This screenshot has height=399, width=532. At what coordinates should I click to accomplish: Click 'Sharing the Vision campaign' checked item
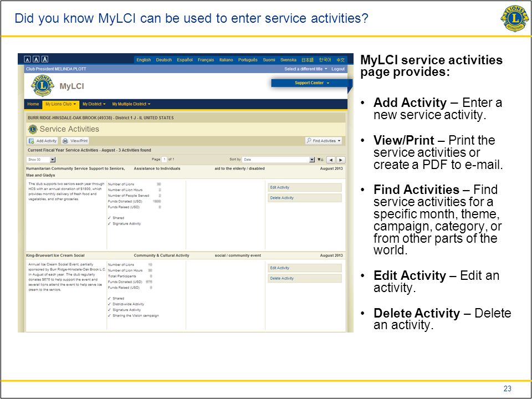click(134, 315)
